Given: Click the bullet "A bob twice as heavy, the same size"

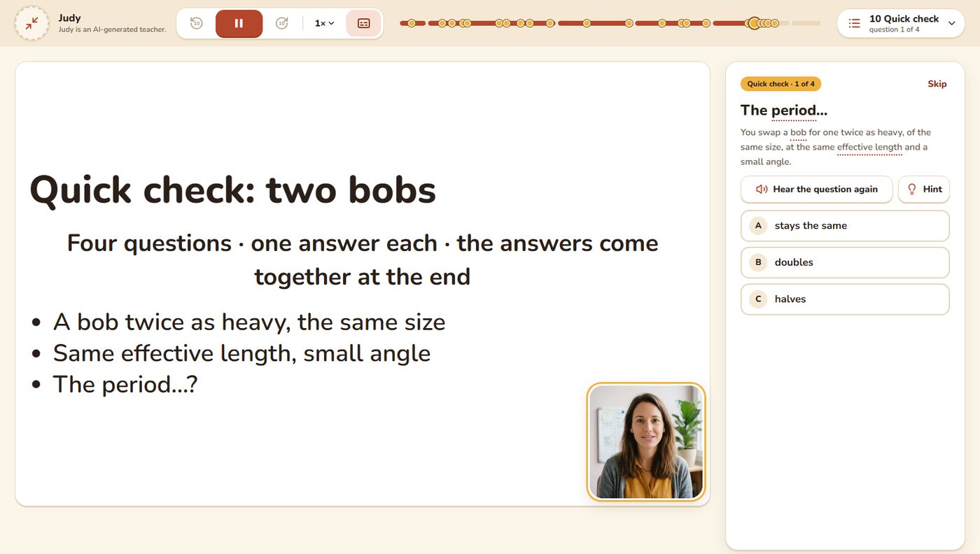Looking at the screenshot, I should pyautogui.click(x=249, y=322).
